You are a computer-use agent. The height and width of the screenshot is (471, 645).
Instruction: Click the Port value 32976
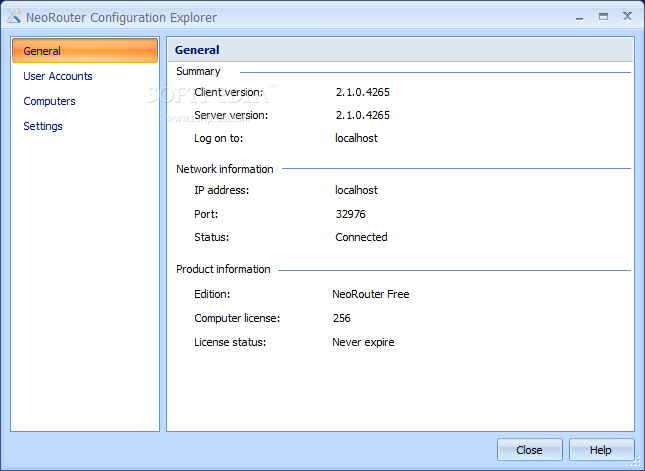pos(350,214)
